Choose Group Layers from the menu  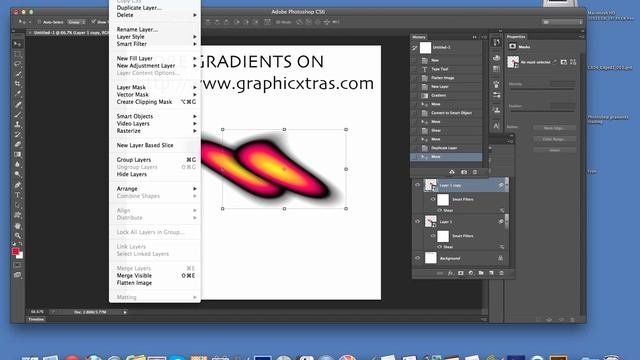pos(155,160)
